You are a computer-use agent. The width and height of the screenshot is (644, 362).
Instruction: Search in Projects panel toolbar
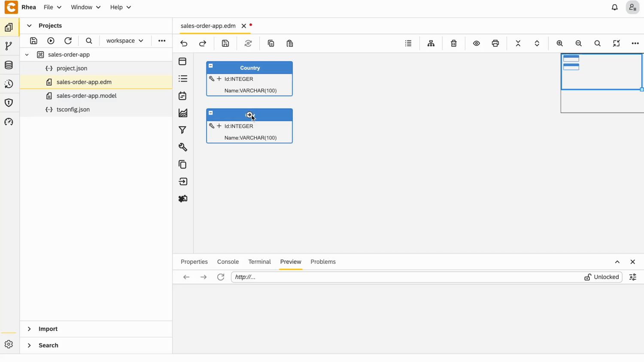89,41
